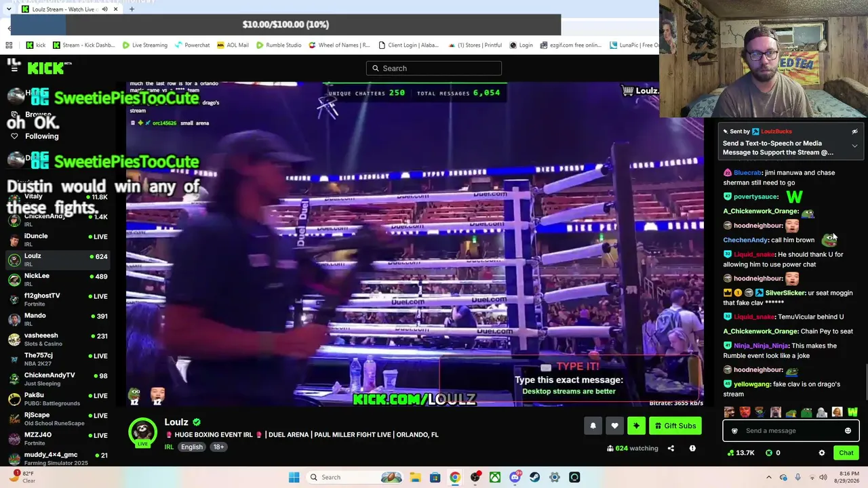Open Wheel of Names bookmark
Image resolution: width=868 pixels, height=488 pixels.
[340, 45]
